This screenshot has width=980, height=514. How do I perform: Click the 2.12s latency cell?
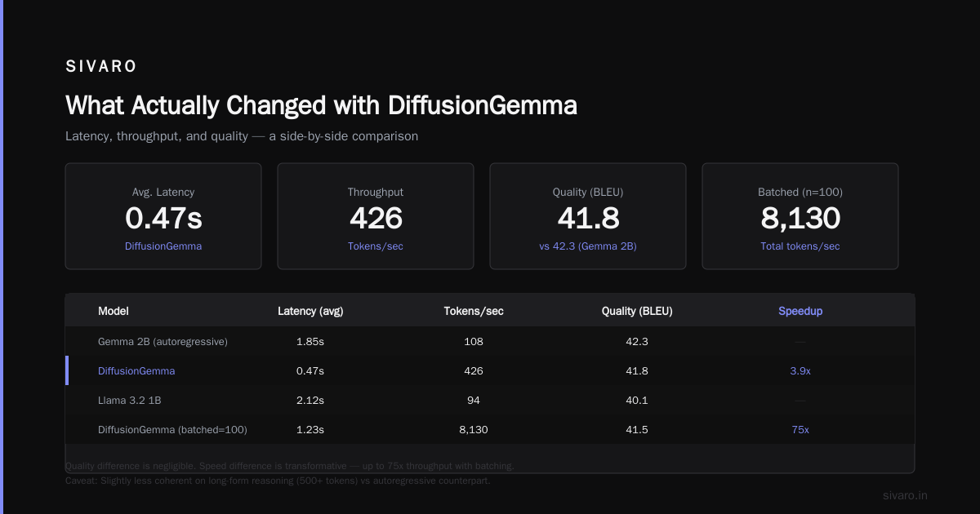310,400
